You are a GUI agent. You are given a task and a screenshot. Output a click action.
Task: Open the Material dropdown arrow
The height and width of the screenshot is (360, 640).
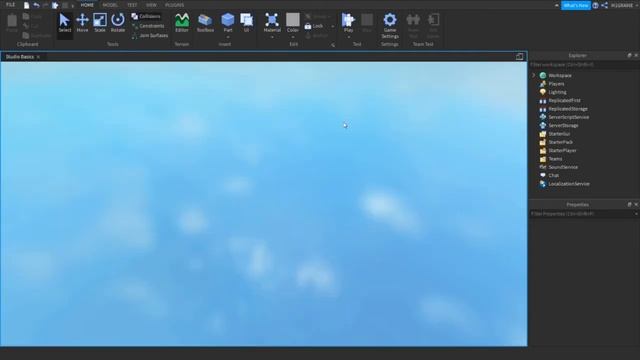point(272,37)
